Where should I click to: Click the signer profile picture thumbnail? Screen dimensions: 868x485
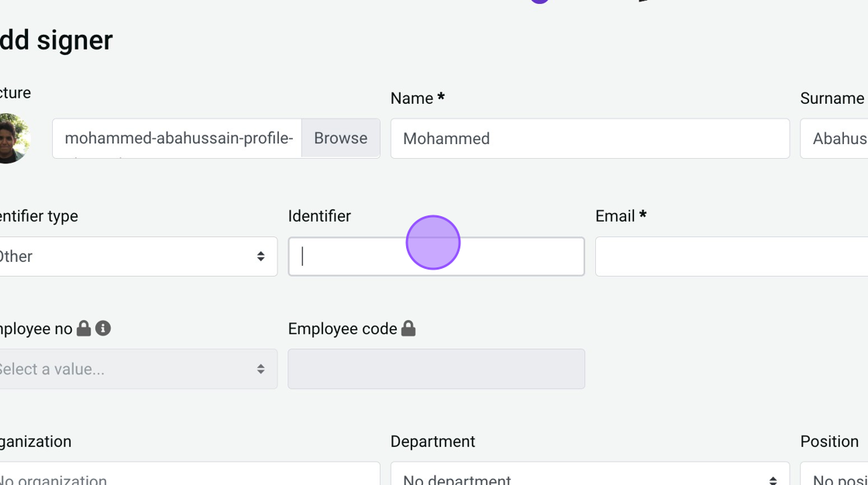[11, 139]
